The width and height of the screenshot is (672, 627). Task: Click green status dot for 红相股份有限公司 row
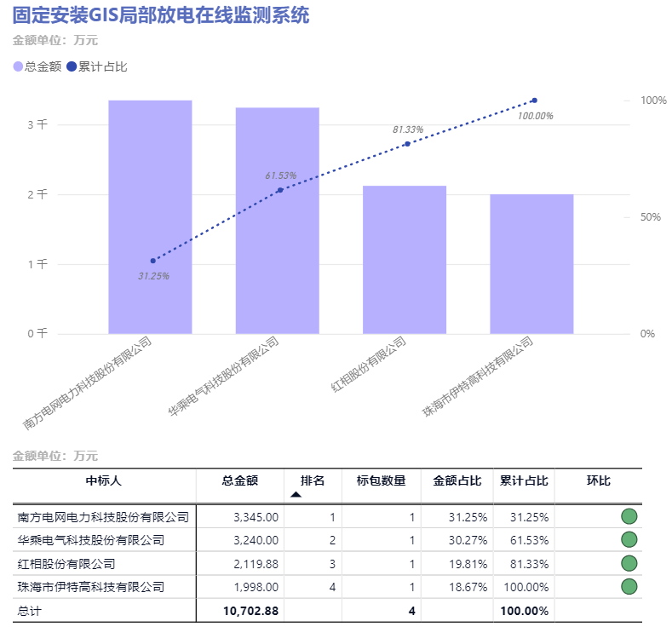pyautogui.click(x=629, y=563)
